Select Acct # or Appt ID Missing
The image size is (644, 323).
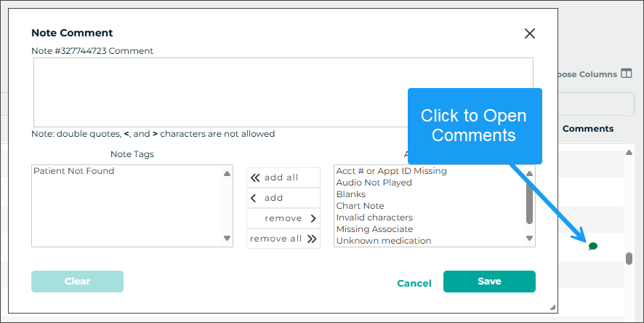tap(392, 171)
